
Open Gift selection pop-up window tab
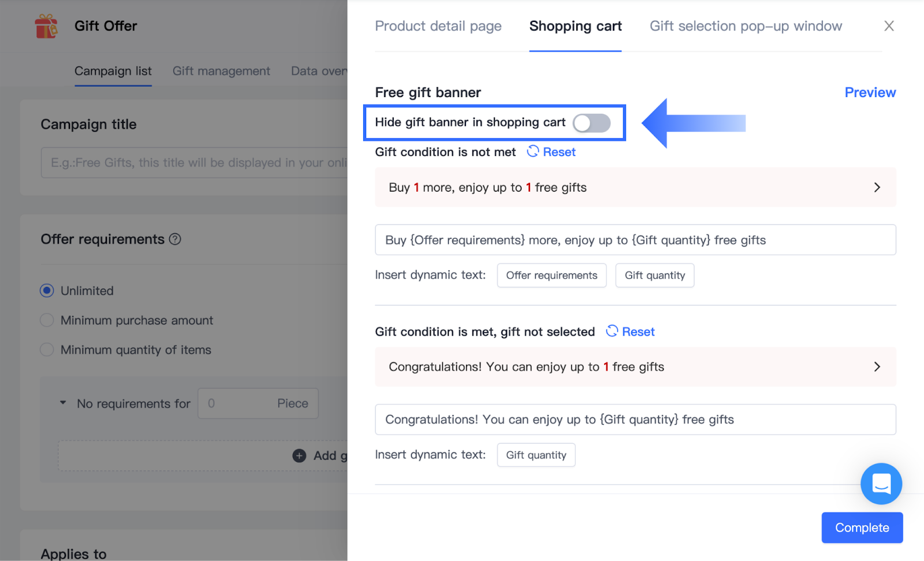tap(746, 26)
